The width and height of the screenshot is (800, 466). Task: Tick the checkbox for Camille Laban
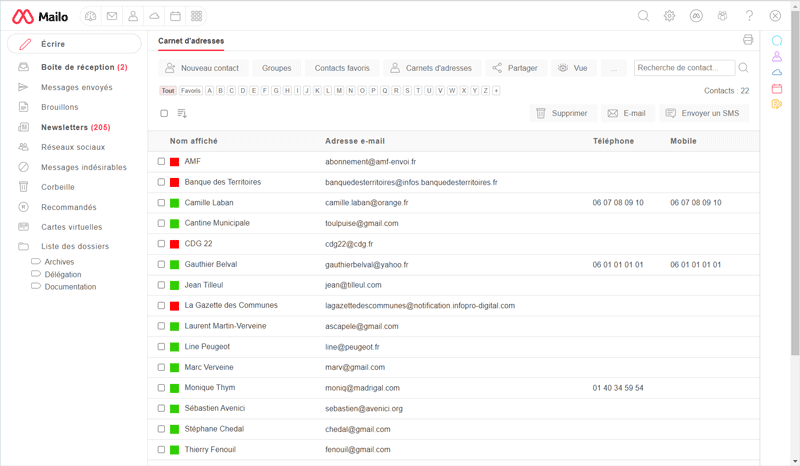click(161, 203)
